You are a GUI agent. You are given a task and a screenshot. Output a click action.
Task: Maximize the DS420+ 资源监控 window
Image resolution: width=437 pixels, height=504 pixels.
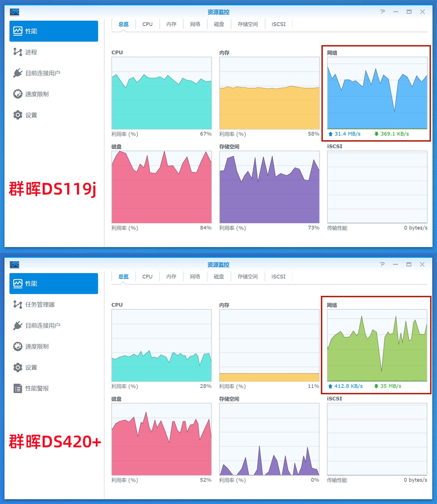tap(409, 264)
